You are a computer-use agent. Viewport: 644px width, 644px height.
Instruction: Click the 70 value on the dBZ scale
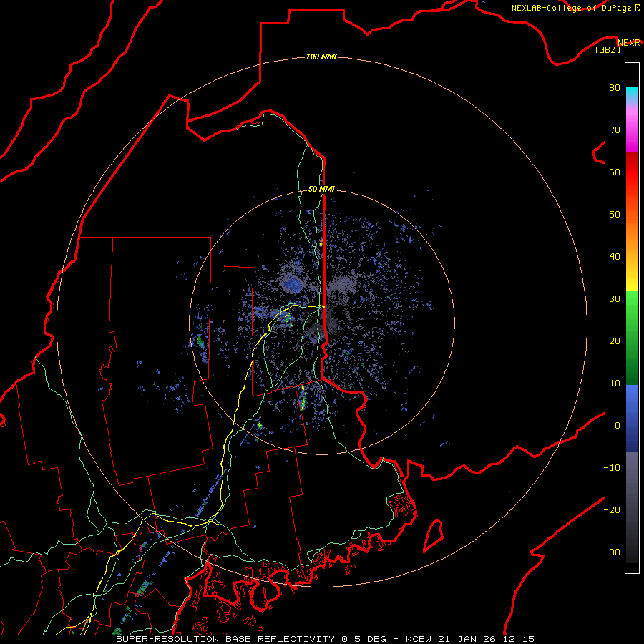point(615,130)
